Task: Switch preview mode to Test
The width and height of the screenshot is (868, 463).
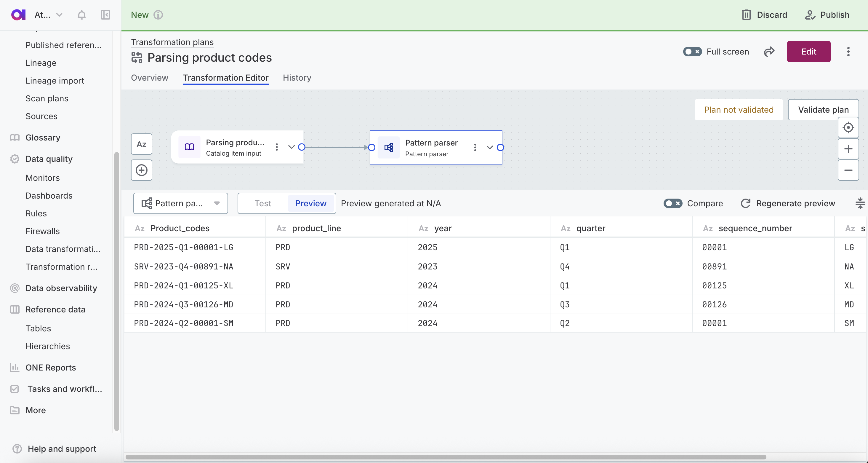Action: pos(262,203)
